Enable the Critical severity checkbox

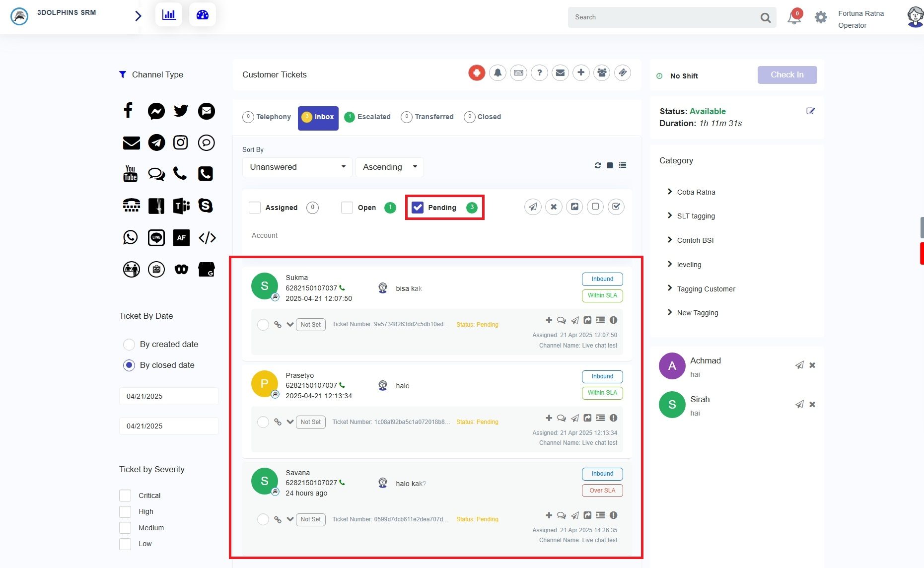coord(125,496)
